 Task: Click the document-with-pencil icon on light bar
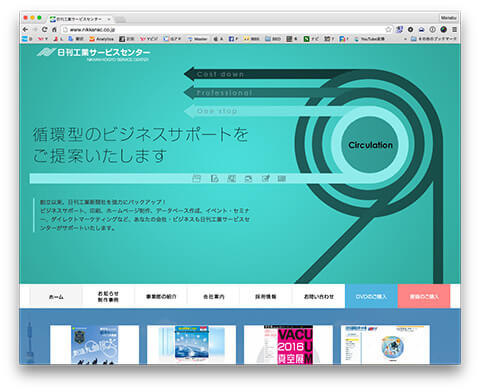[214, 179]
